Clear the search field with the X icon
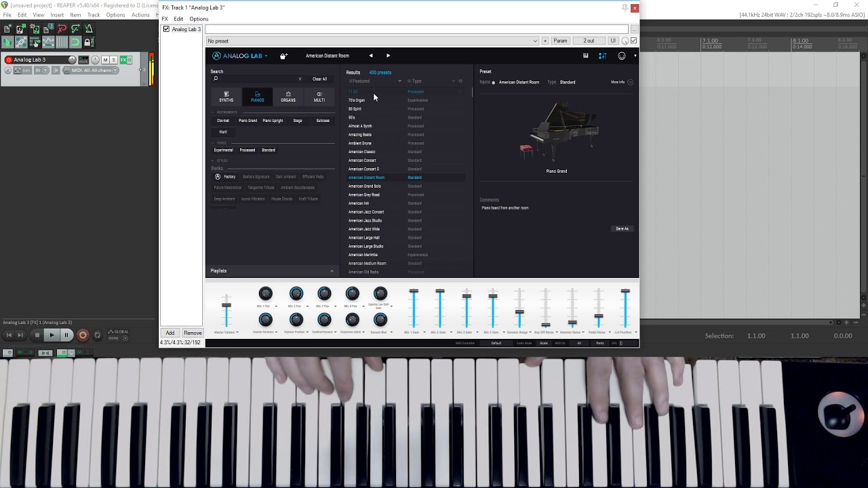This screenshot has height=488, width=868. pos(300,79)
